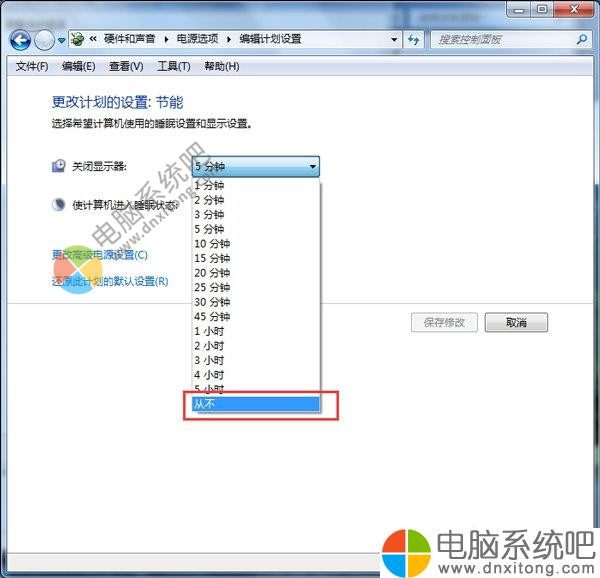This screenshot has height=578, width=600.
Task: Pick 1 小时 from the dropdown list
Action: [209, 331]
